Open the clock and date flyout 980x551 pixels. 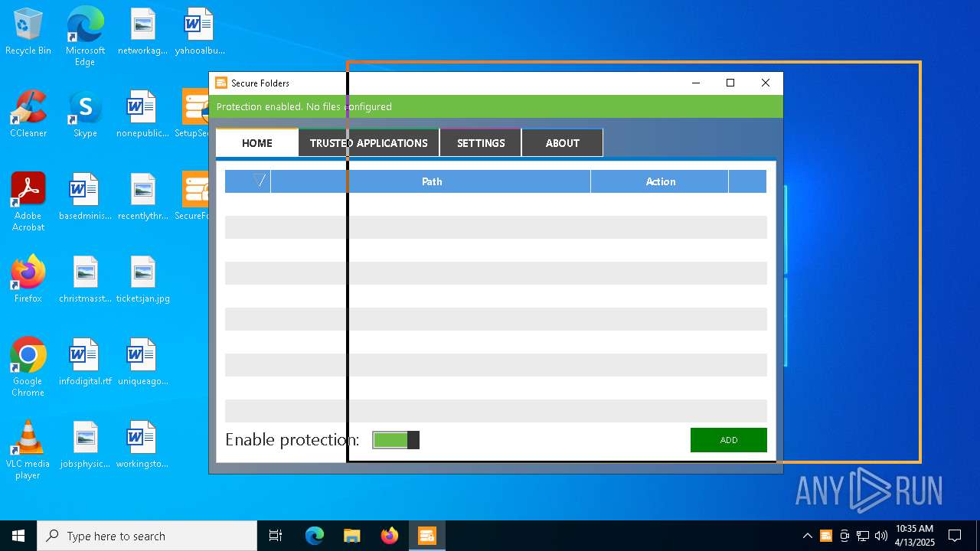pos(914,536)
